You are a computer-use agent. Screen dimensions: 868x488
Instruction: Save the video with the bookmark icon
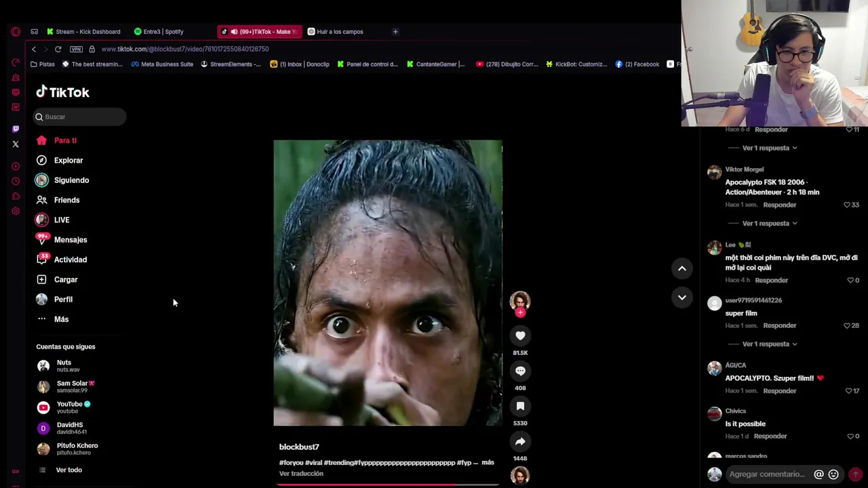[520, 406]
